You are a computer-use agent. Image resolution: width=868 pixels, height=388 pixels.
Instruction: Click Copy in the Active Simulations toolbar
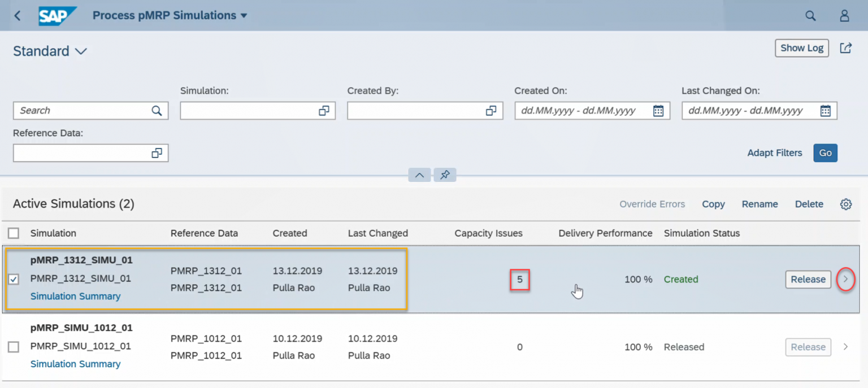click(713, 204)
